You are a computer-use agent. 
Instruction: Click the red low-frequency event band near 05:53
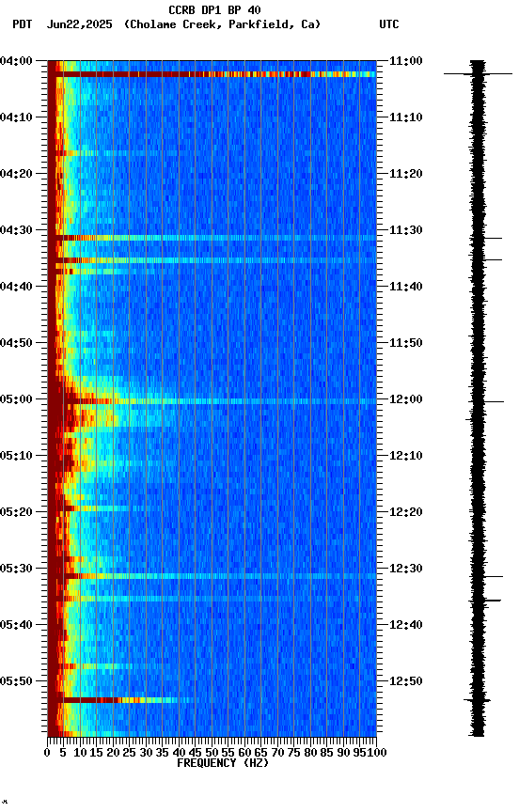(x=119, y=701)
